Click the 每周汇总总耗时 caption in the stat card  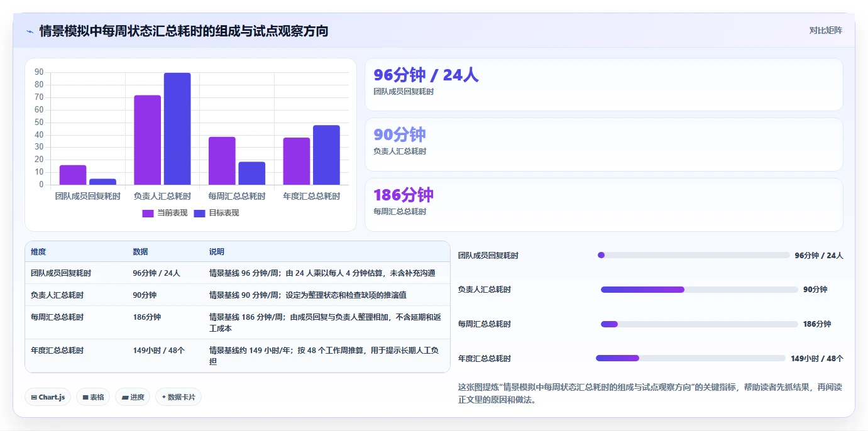[x=400, y=212]
